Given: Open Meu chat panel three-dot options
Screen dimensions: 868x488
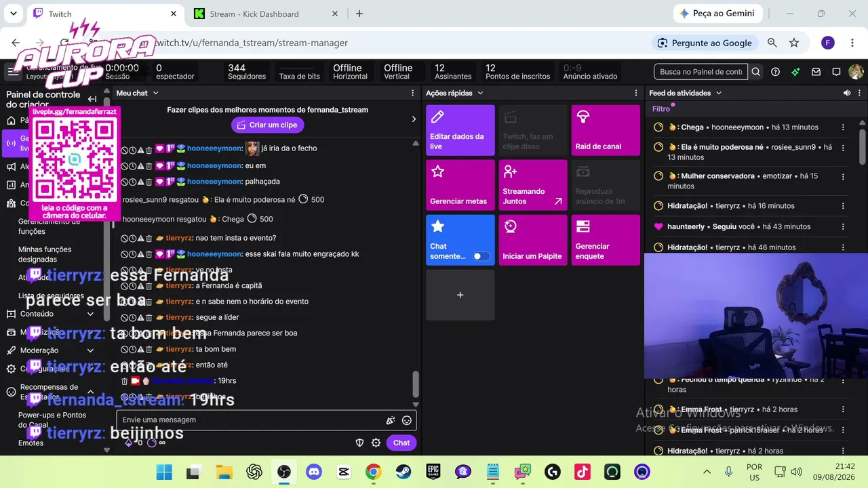Looking at the screenshot, I should 413,93.
